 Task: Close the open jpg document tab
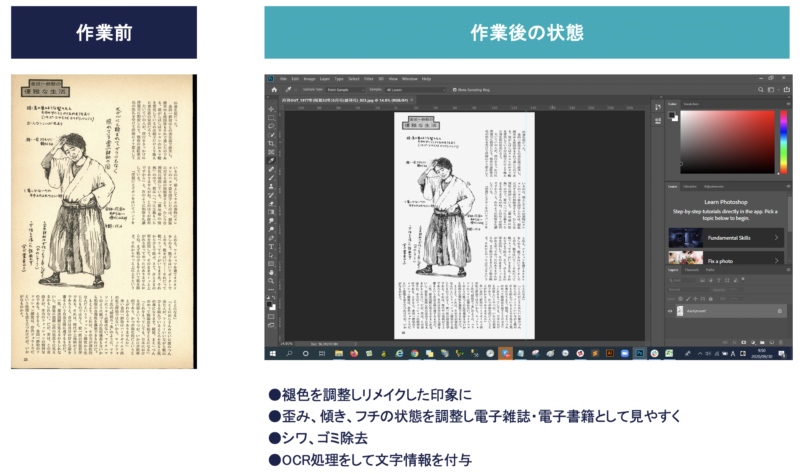(412, 100)
